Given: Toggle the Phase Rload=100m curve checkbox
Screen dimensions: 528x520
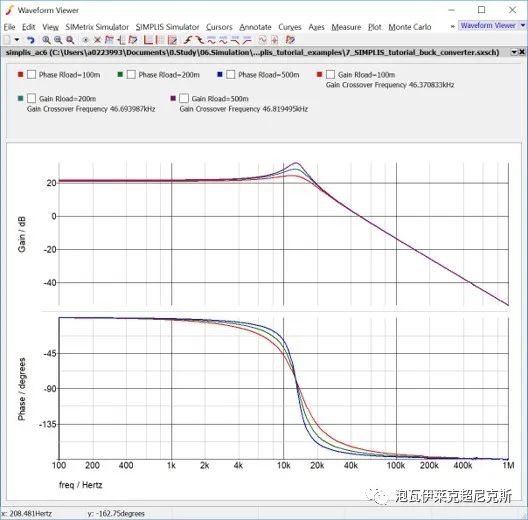Looking at the screenshot, I should (x=31, y=74).
